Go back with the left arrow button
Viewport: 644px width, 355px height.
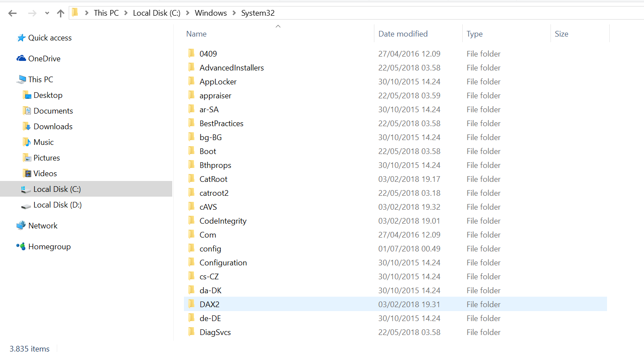13,13
